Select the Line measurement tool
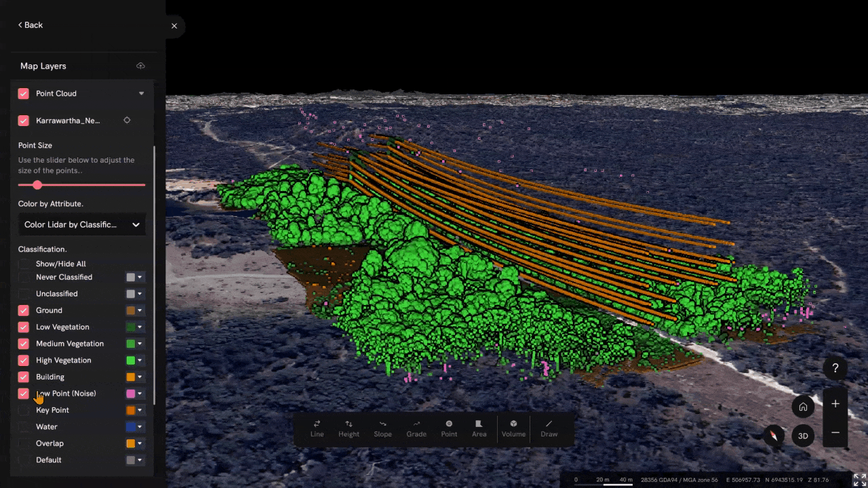 click(x=317, y=428)
